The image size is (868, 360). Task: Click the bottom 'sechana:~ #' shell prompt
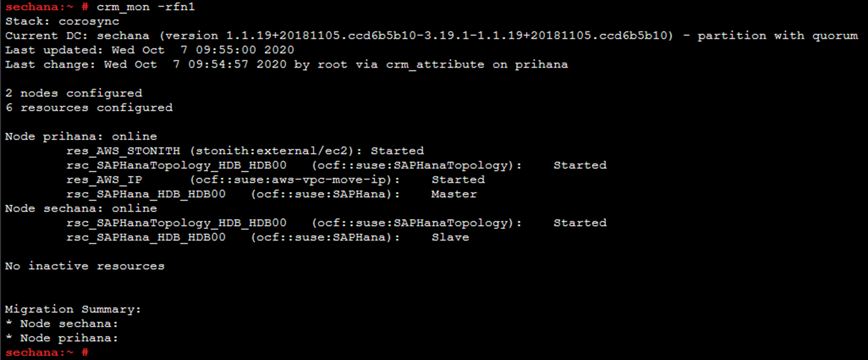47,353
